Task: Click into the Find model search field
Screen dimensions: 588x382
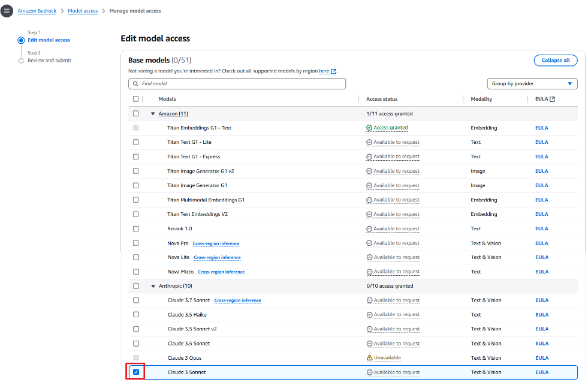Action: 237,84
